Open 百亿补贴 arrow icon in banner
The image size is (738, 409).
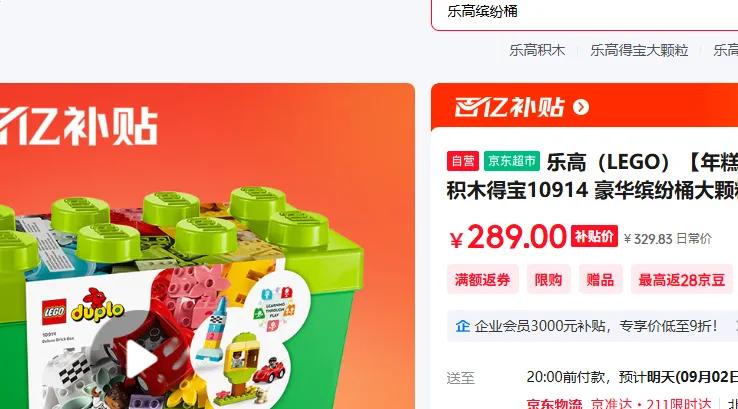click(x=581, y=107)
